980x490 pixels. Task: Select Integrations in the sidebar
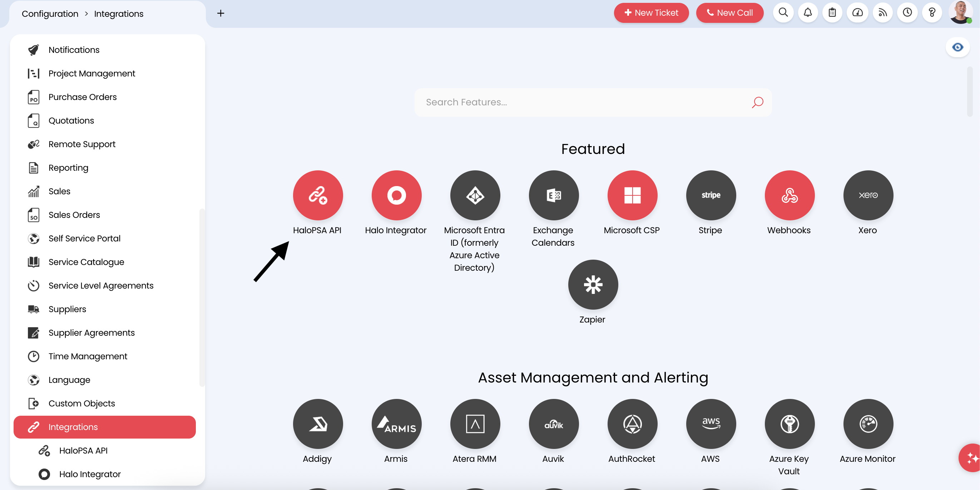point(73,427)
